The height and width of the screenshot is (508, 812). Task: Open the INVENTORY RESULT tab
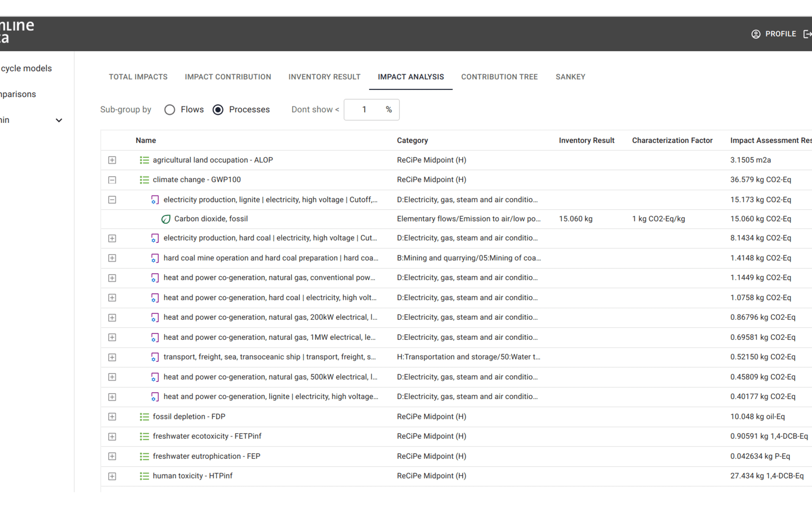(x=324, y=77)
